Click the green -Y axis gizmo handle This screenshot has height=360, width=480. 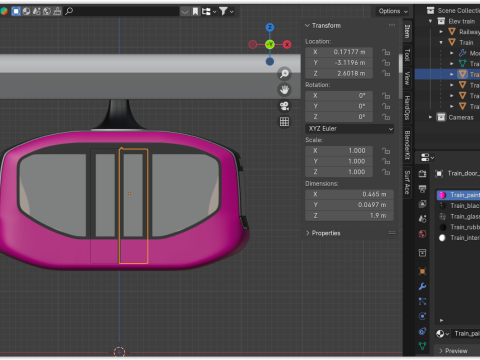(x=270, y=44)
